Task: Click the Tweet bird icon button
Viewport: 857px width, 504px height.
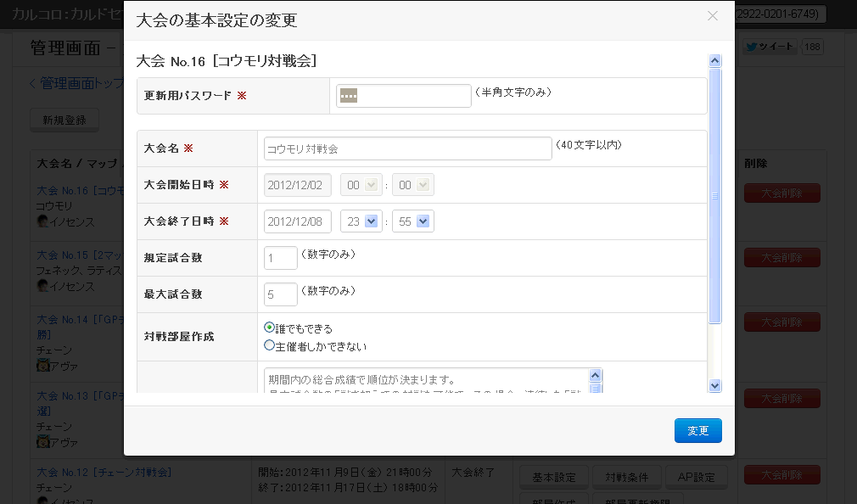Action: click(x=770, y=48)
